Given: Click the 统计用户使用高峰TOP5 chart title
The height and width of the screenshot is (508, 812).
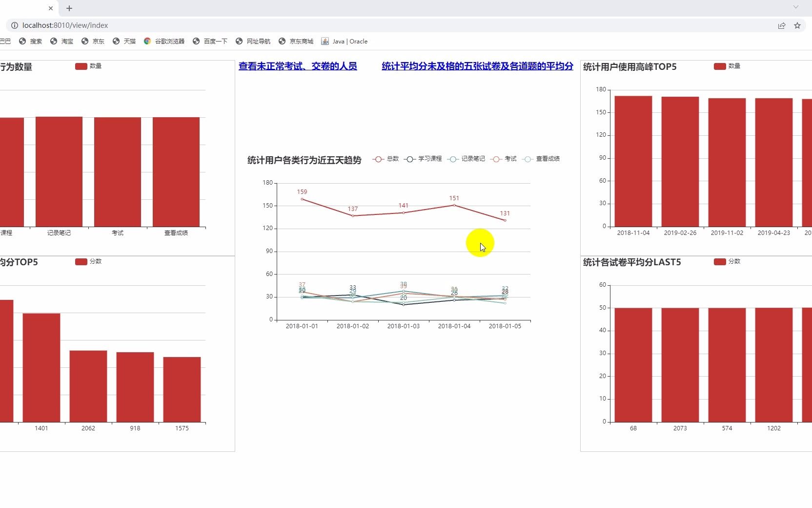Looking at the screenshot, I should click(630, 67).
